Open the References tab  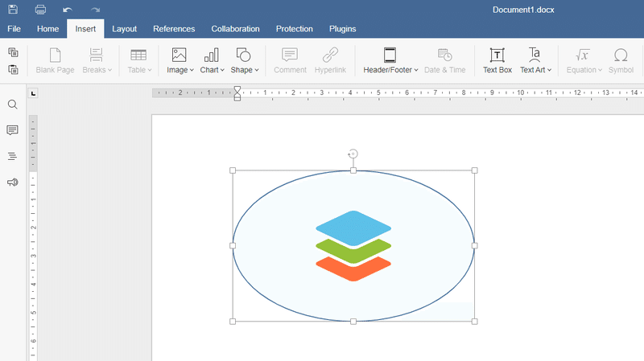(174, 29)
